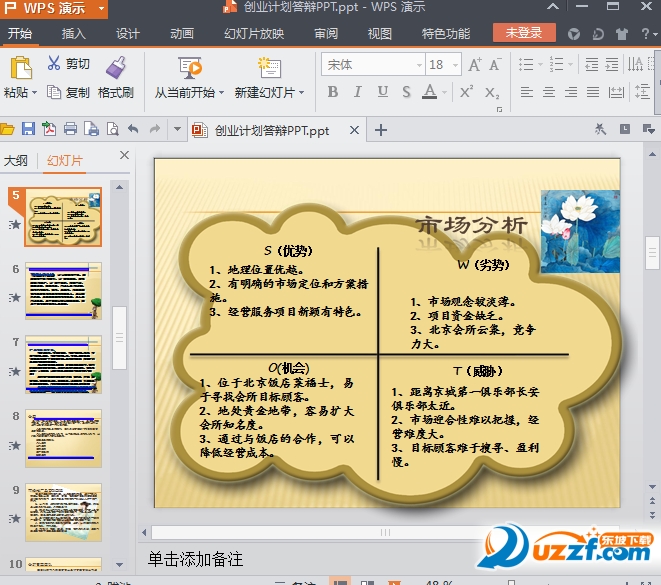Click the 未登录 login button
661x585 pixels.
pyautogui.click(x=524, y=32)
